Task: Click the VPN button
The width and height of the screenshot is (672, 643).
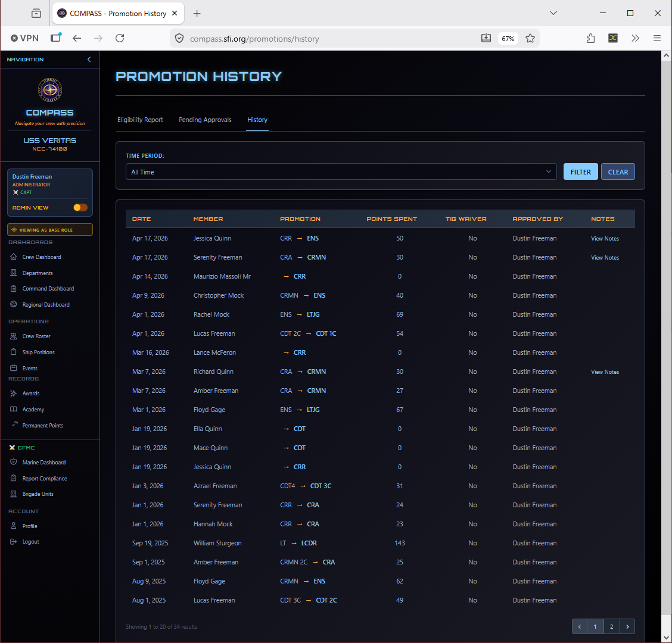Action: 24,38
